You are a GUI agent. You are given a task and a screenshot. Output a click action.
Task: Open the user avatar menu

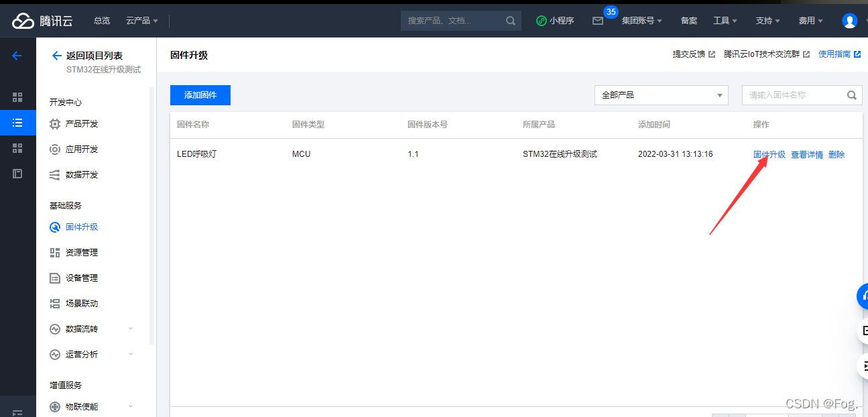[x=850, y=21]
